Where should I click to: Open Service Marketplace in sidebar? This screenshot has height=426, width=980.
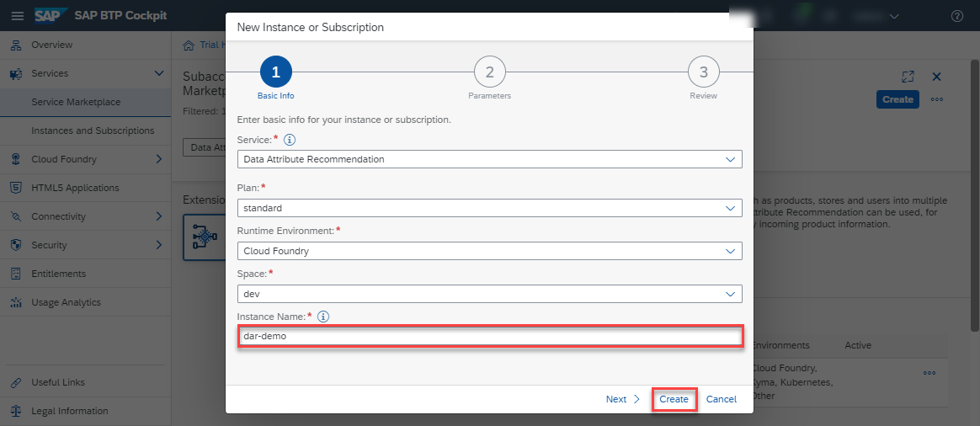tap(85, 102)
